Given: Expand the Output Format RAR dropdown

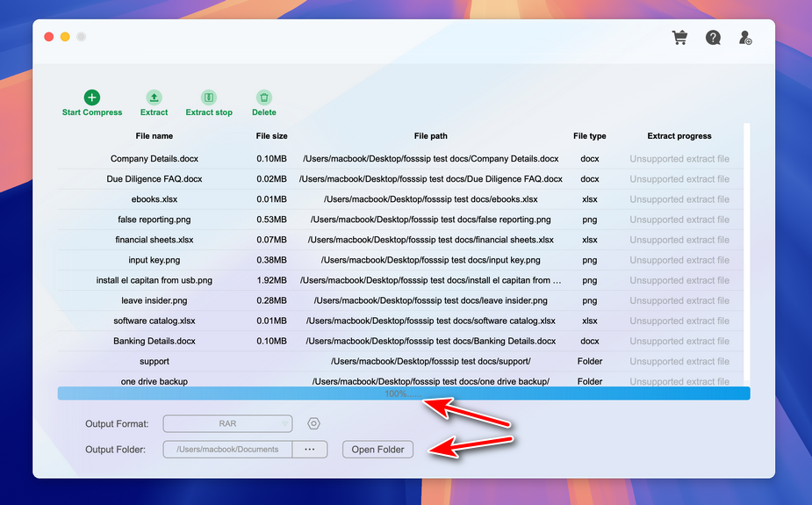Looking at the screenshot, I should pos(228,424).
